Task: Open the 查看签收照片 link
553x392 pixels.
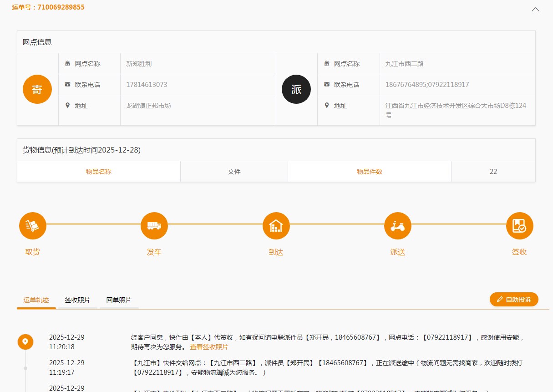Action: [x=209, y=347]
